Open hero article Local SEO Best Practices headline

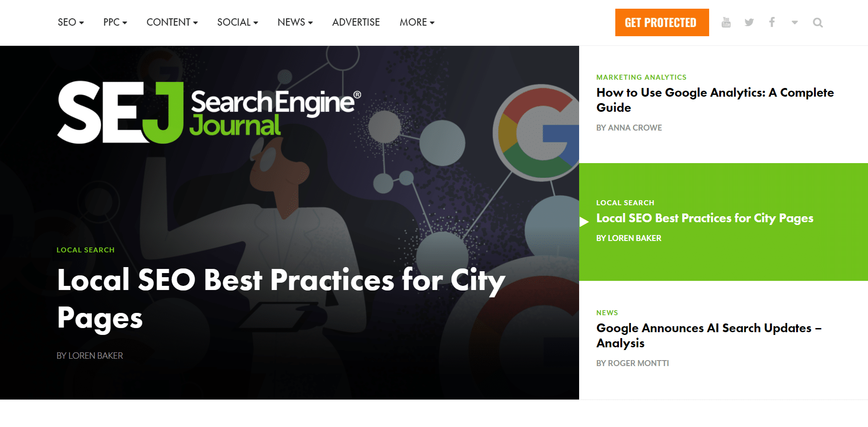(281, 299)
